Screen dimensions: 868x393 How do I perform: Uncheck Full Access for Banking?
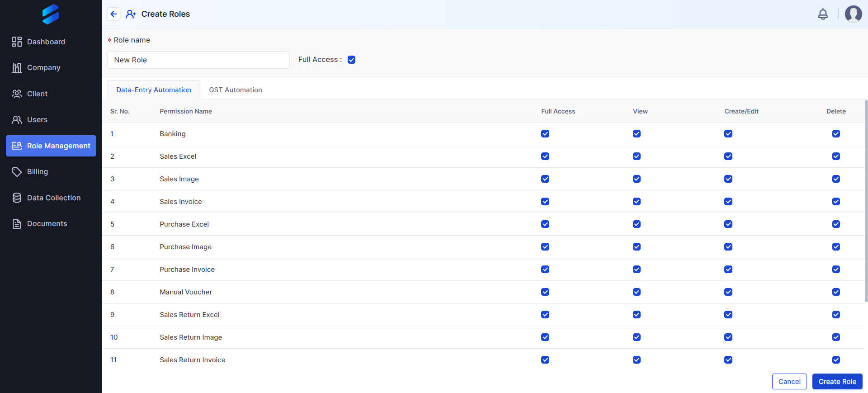(x=545, y=134)
